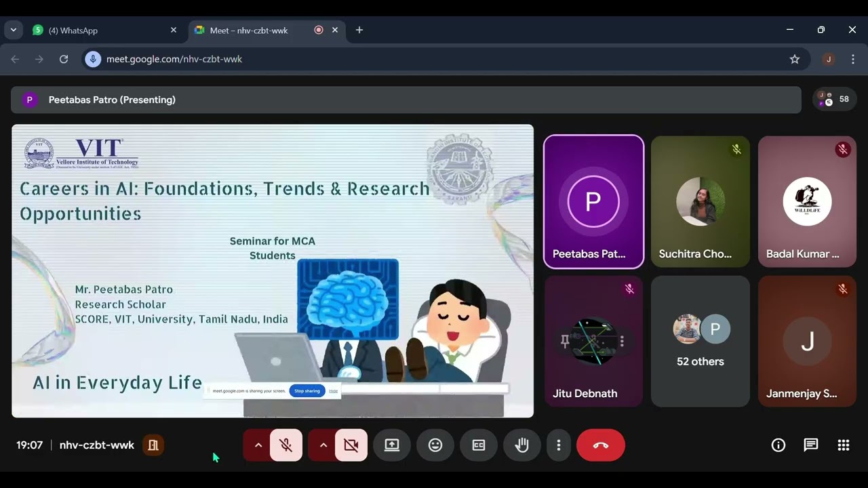Open a new browser tab
This screenshot has width=868, height=488.
pos(359,30)
